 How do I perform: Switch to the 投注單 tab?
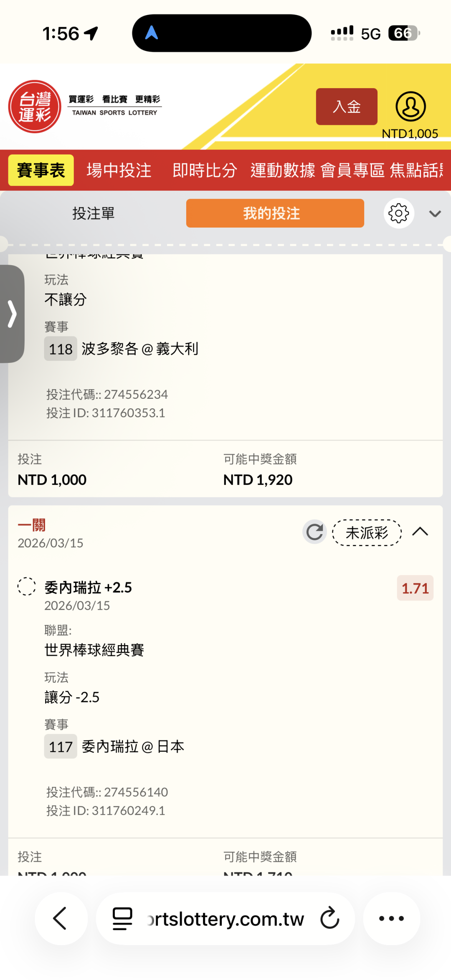(x=94, y=213)
